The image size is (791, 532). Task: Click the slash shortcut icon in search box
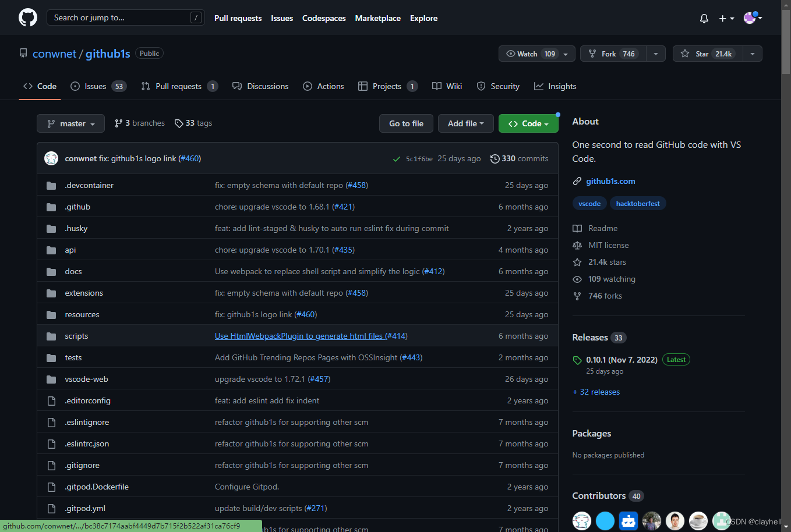click(196, 18)
